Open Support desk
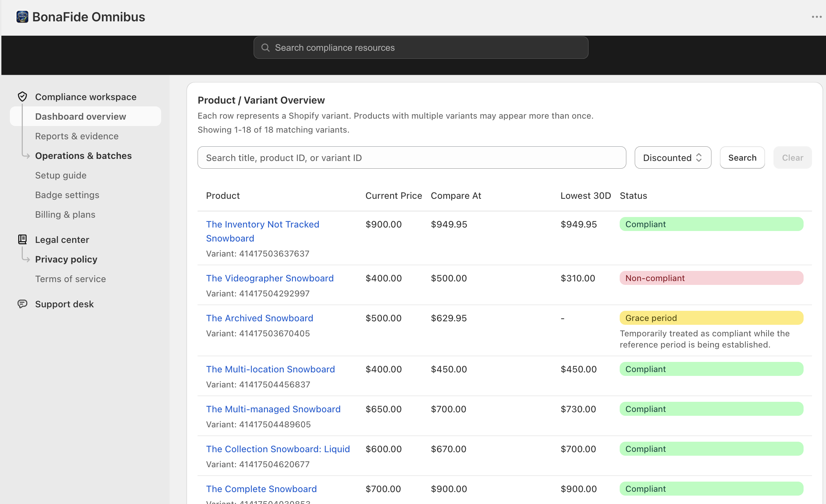 [x=64, y=304]
